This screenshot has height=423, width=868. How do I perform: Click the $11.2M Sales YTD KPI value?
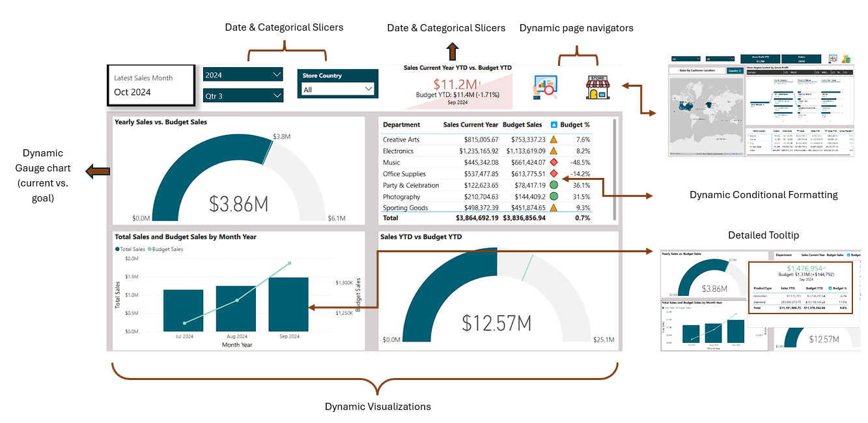click(456, 84)
